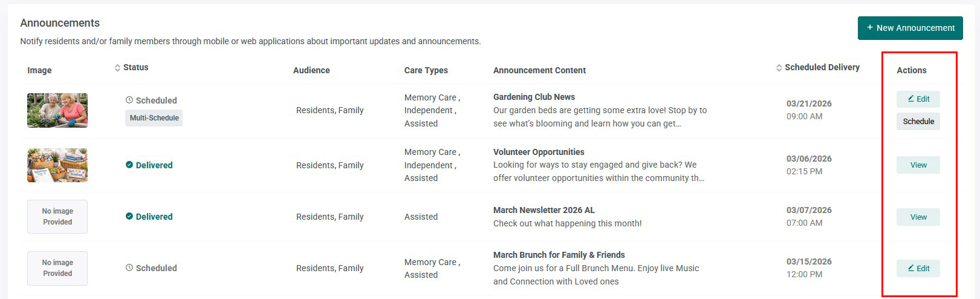Click the New Announcement button
Viewport: 980px width, 299px height.
[x=910, y=28]
